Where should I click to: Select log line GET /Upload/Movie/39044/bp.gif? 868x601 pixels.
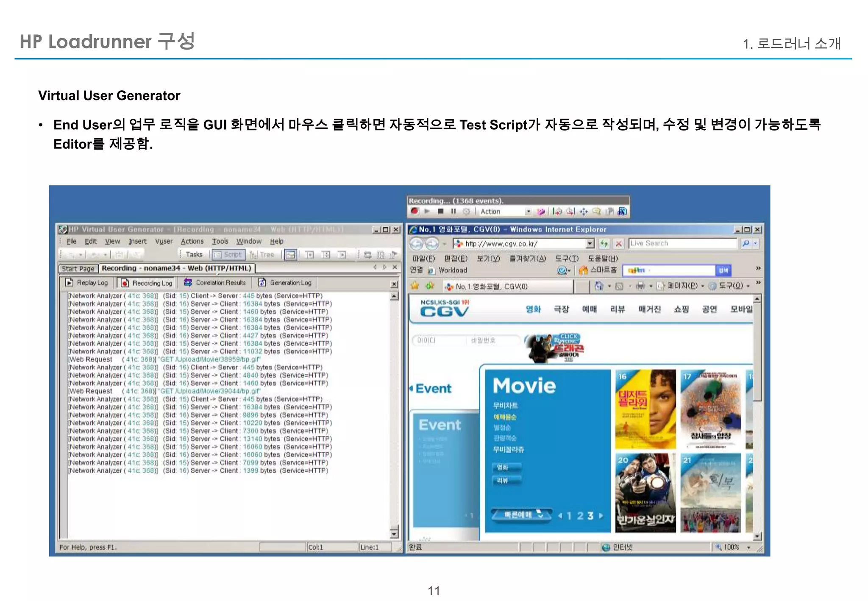tap(164, 391)
